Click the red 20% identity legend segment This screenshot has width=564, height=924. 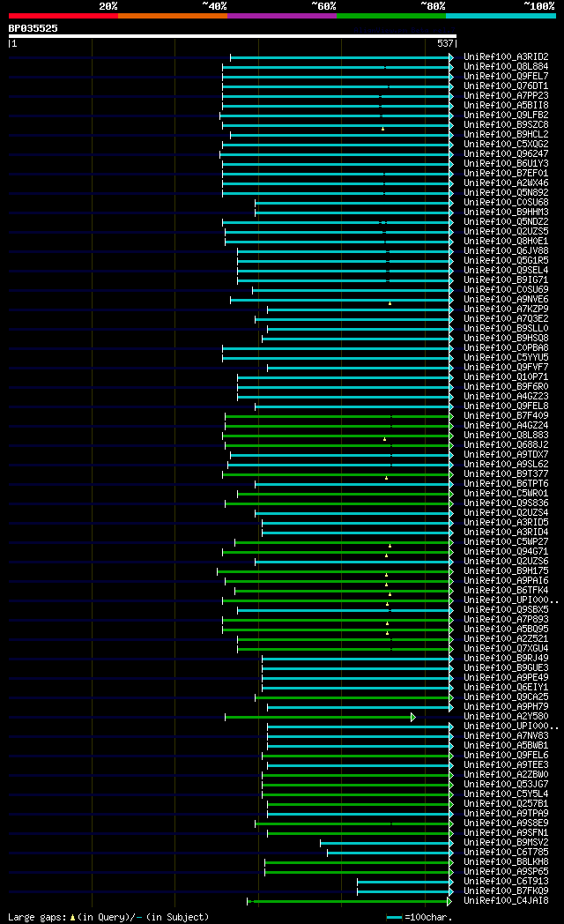[63, 16]
